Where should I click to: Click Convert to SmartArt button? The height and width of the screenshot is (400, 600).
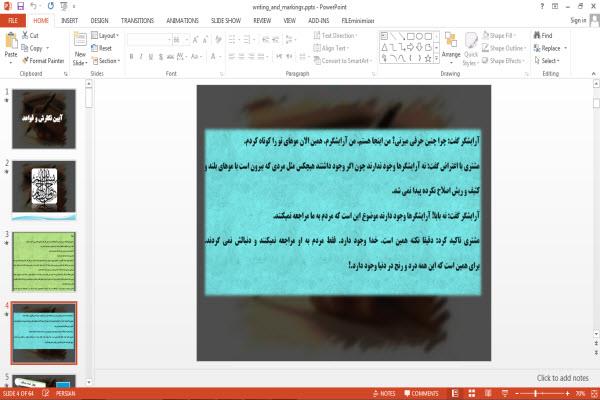point(342,60)
